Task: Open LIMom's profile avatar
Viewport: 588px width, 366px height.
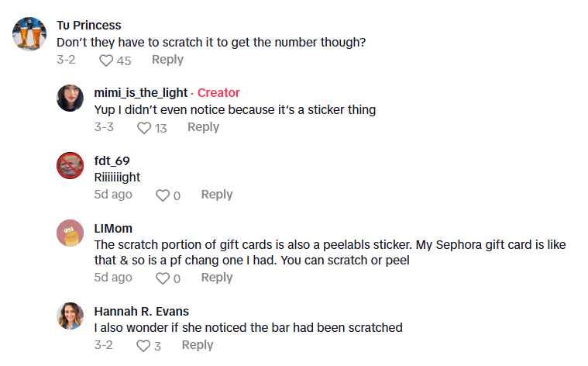Action: pos(70,233)
